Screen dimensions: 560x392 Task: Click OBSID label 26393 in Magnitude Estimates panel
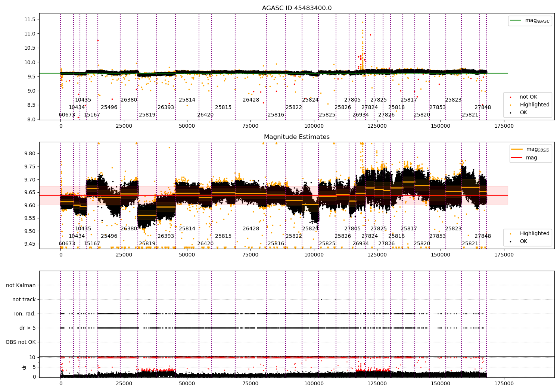(166, 236)
